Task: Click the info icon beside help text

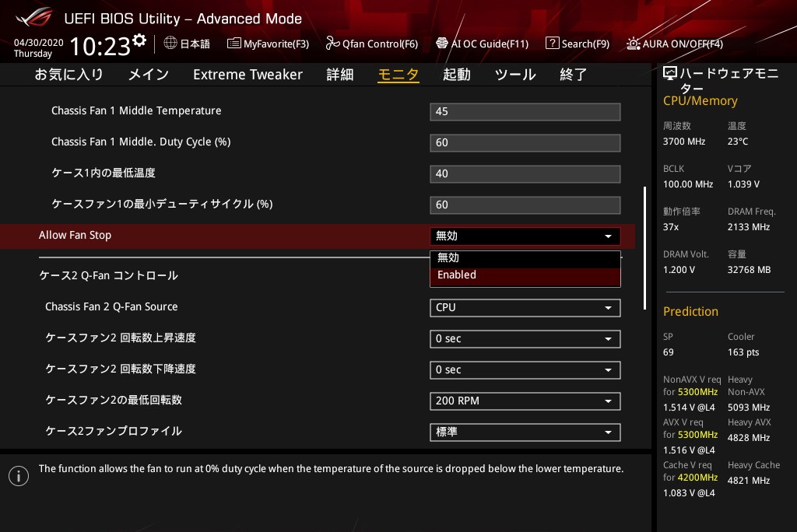Action: pyautogui.click(x=19, y=476)
